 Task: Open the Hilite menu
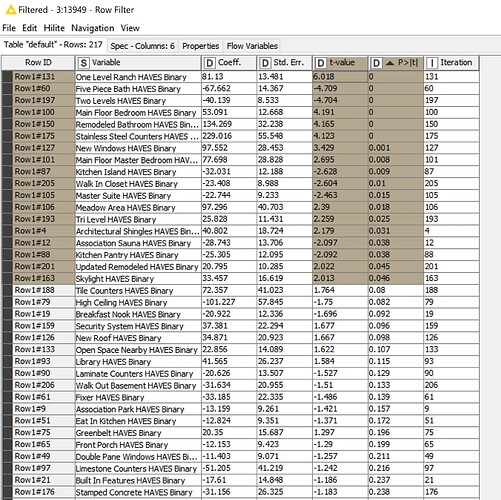point(54,28)
